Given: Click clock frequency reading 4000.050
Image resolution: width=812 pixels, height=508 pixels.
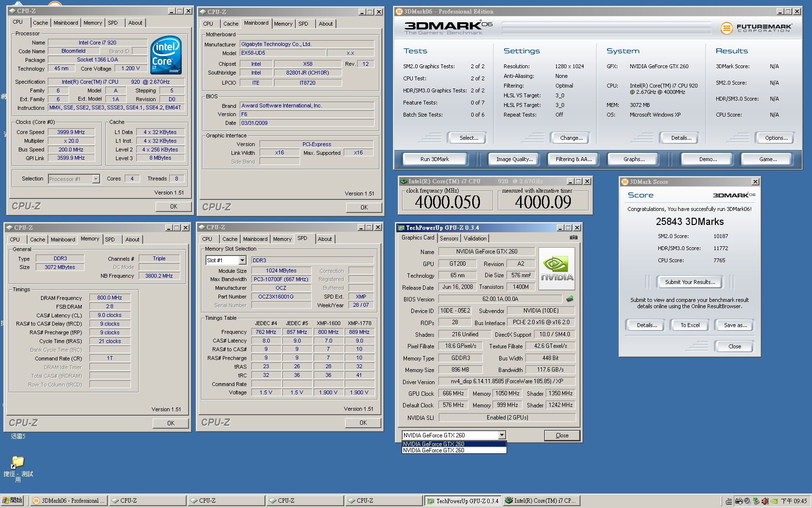Looking at the screenshot, I should (x=447, y=202).
